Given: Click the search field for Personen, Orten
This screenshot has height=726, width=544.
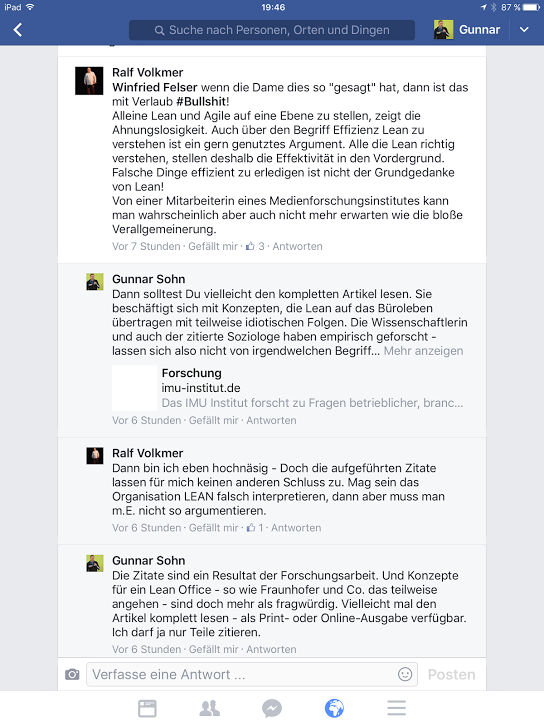Looking at the screenshot, I should pos(272,30).
